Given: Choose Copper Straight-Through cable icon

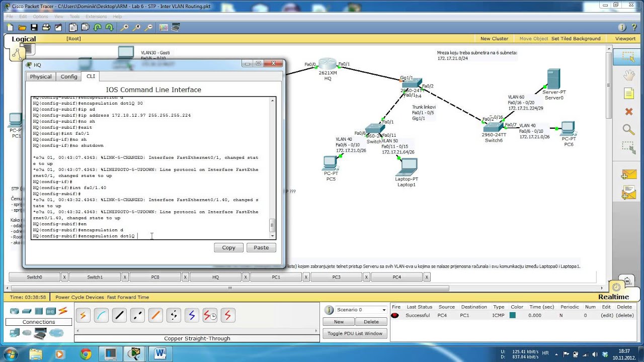Looking at the screenshot, I should pos(119,316).
